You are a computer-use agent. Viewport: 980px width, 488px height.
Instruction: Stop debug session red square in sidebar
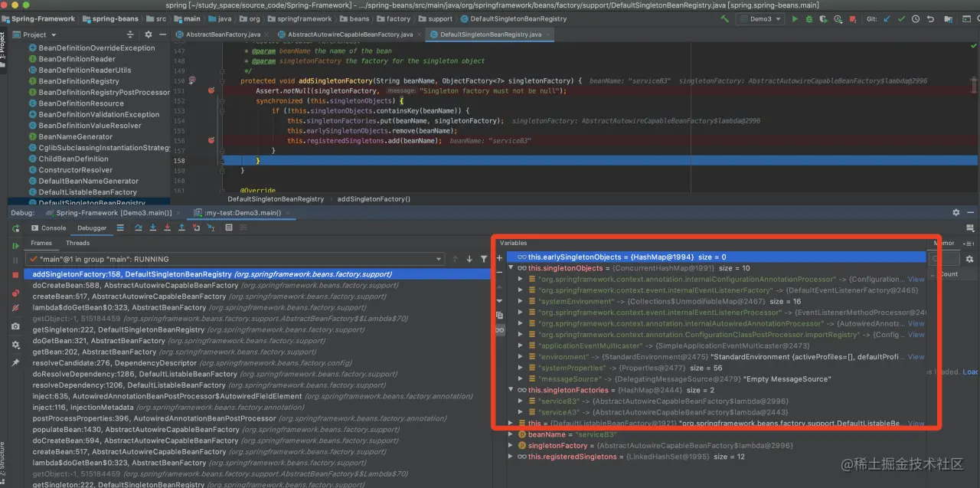pyautogui.click(x=15, y=274)
